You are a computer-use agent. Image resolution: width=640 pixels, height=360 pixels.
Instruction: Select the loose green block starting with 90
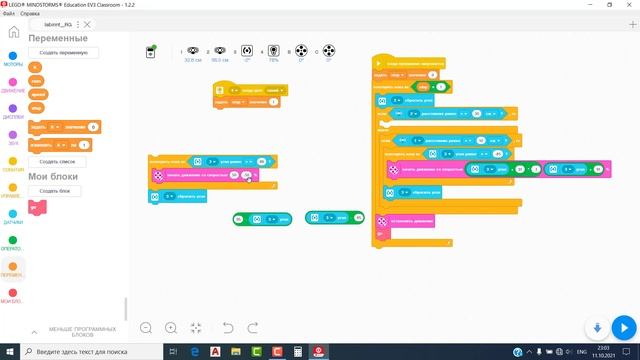262,219
